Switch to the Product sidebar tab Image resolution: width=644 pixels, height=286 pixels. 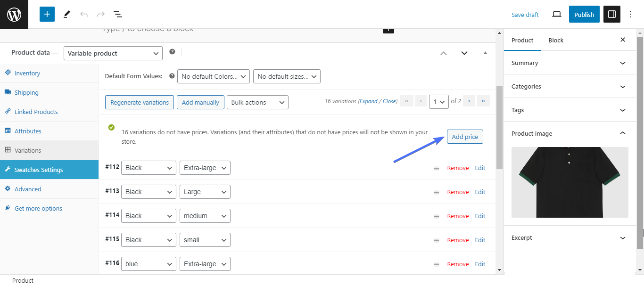tap(522, 40)
